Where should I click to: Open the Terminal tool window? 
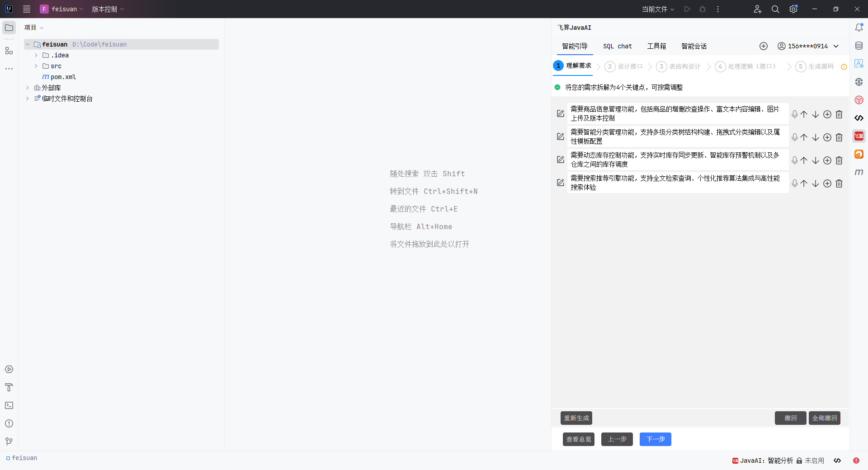9,405
